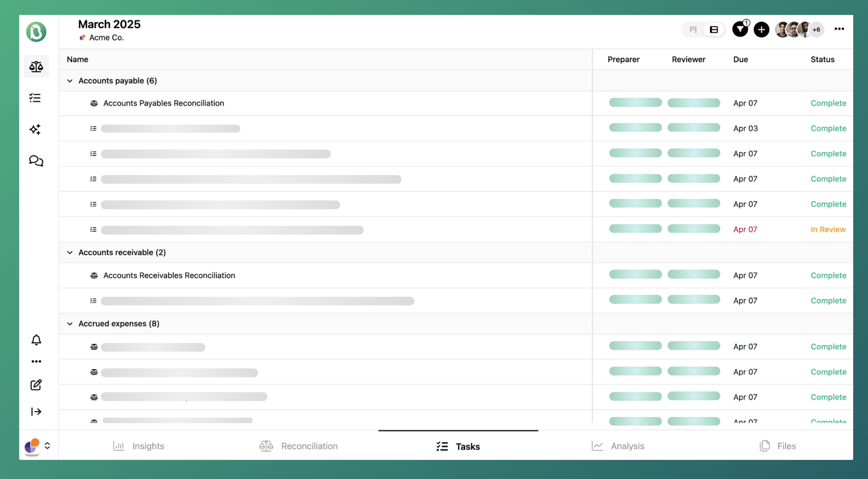The width and height of the screenshot is (868, 479).
Task: Collapse the Accounts receivable group
Action: (70, 252)
